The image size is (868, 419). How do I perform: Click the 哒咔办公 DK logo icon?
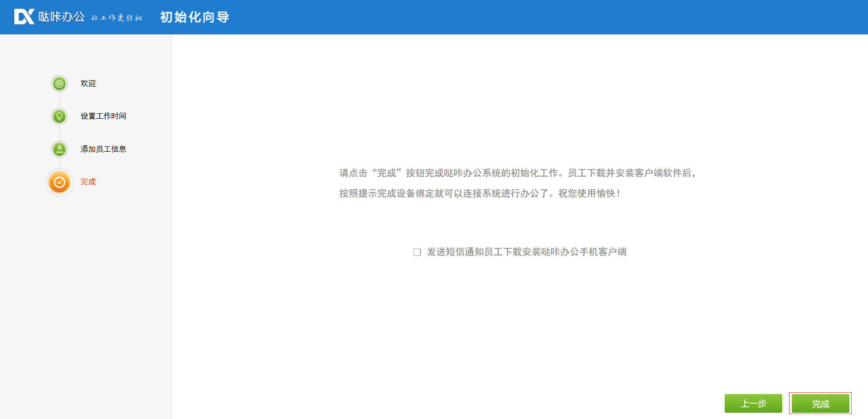24,17
